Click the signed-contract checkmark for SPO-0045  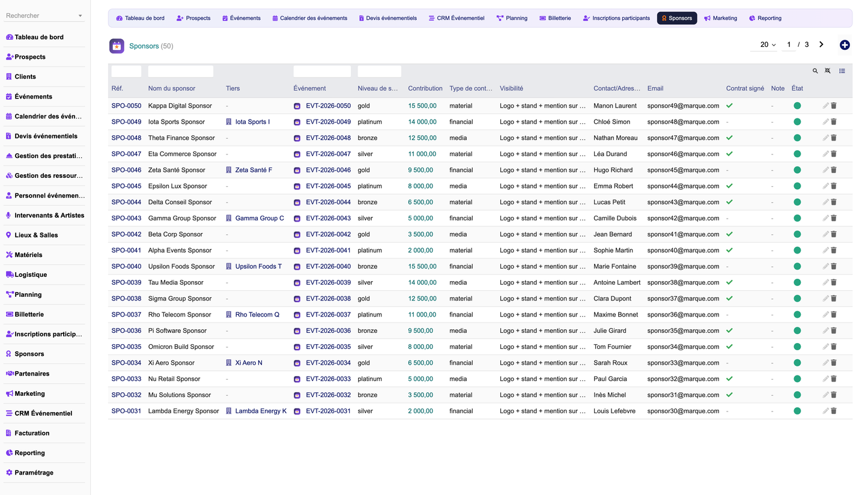point(729,186)
